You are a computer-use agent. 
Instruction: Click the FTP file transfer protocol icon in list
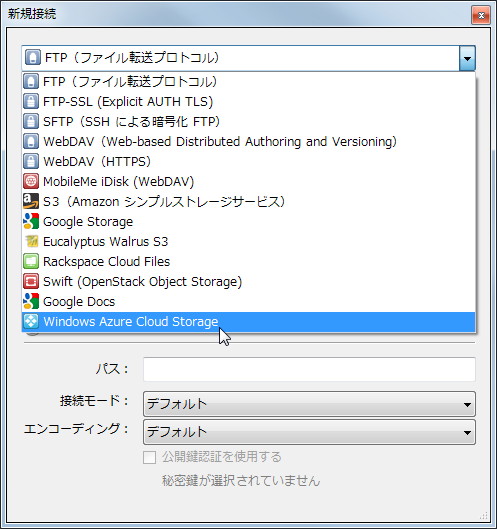(31, 82)
